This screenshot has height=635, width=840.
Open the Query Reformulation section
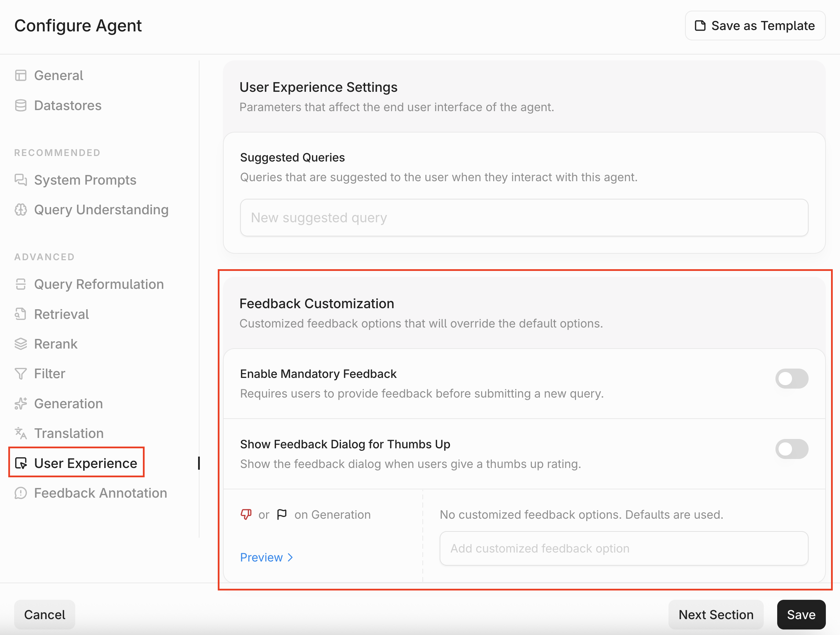pyautogui.click(x=99, y=284)
